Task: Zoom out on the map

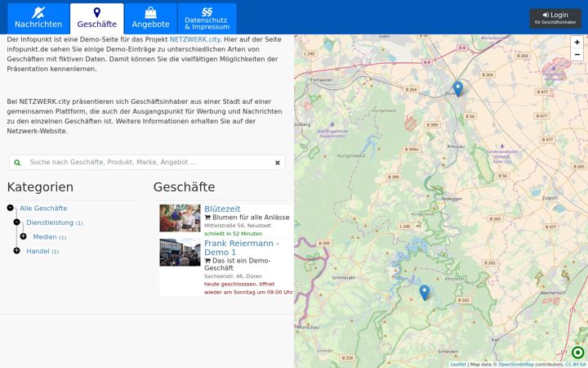Action: (577, 55)
